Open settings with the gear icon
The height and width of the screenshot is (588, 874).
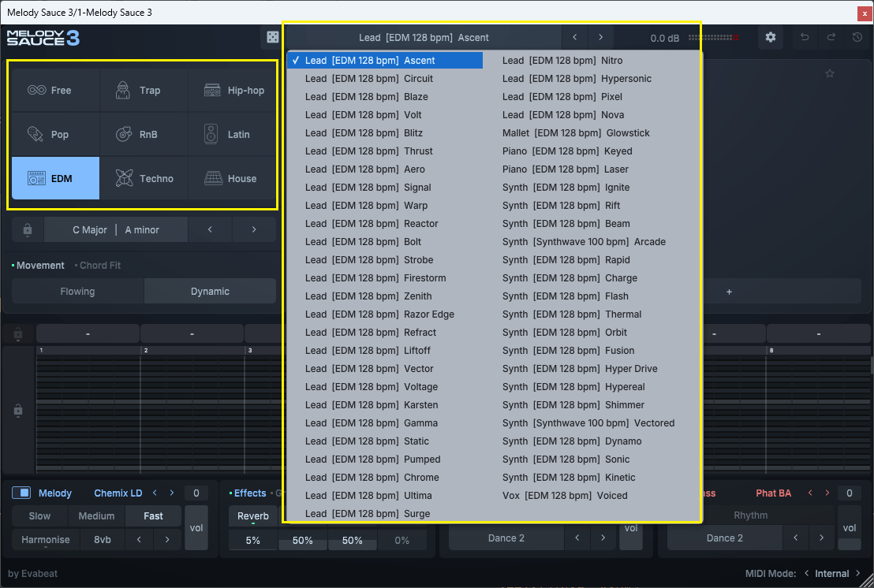[771, 38]
